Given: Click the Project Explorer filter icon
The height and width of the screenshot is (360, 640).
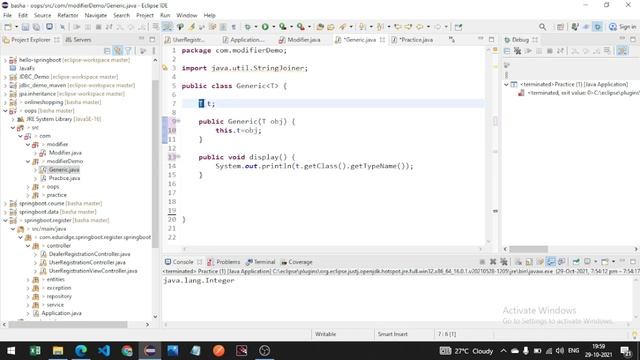Looking at the screenshot, I should [129, 51].
